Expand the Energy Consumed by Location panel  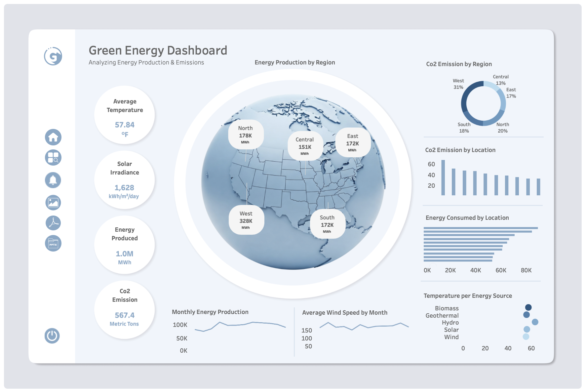(467, 218)
